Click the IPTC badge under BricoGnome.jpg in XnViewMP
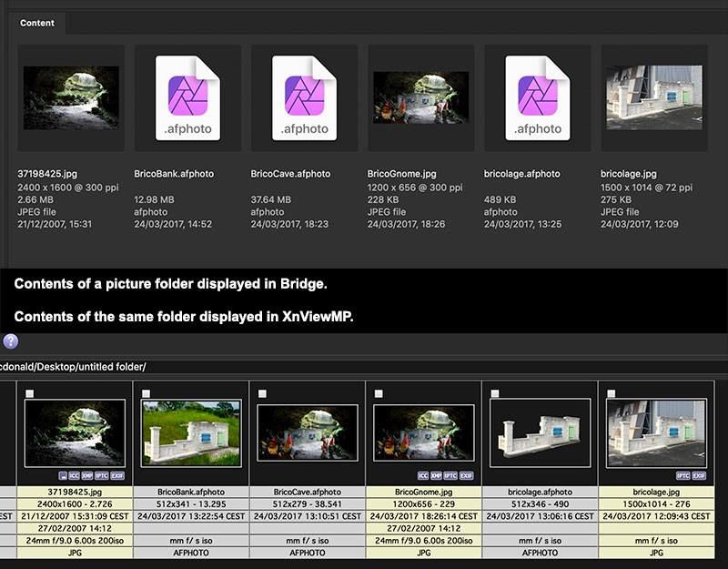Image resolution: width=728 pixels, height=569 pixels. pyautogui.click(x=450, y=475)
